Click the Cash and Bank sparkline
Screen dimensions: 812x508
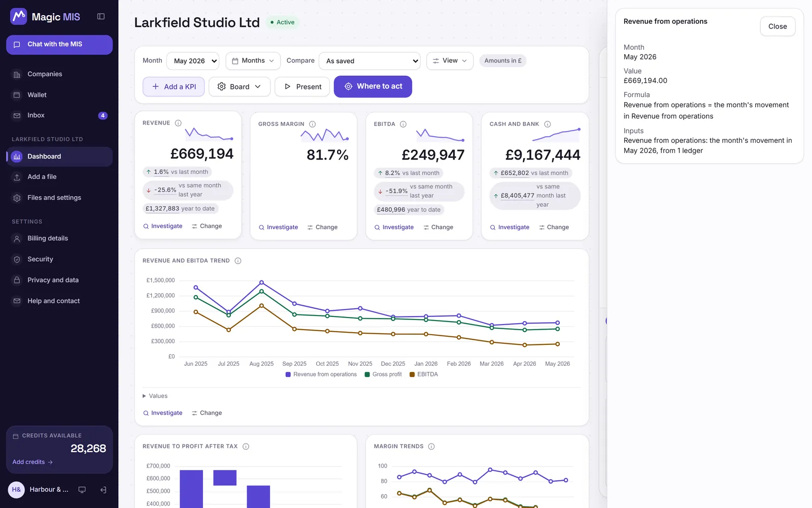coord(556,135)
